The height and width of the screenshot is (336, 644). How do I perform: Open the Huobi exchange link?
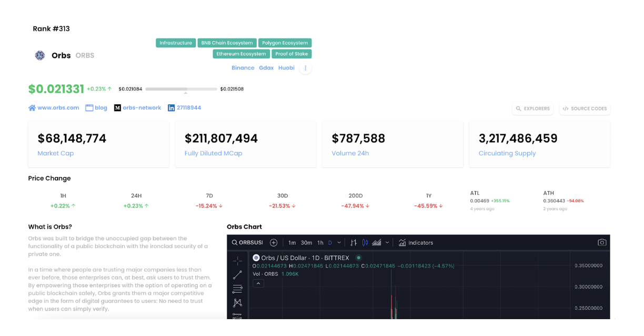(x=286, y=68)
